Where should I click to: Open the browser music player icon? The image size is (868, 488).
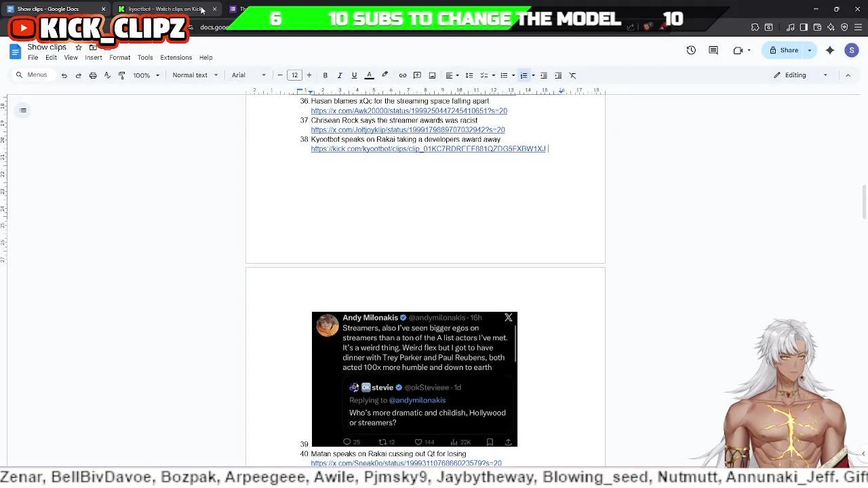click(790, 27)
